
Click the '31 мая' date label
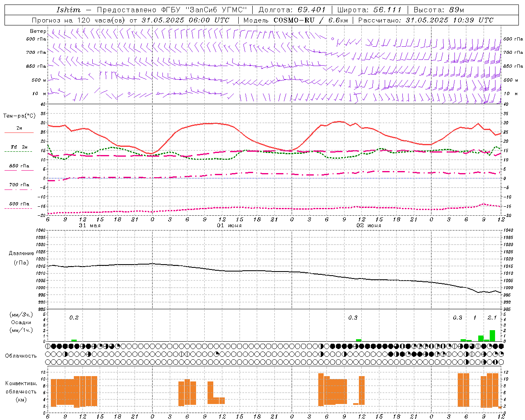coord(90,225)
